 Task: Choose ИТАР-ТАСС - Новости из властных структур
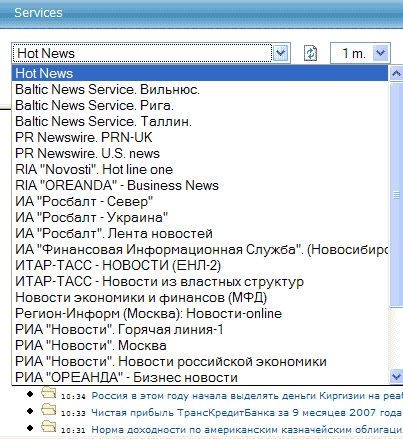click(x=200, y=281)
